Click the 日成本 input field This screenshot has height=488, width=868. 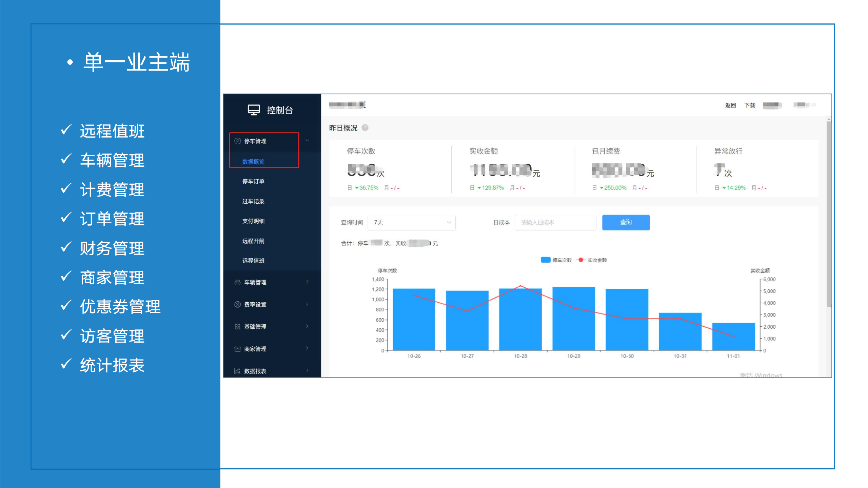tap(555, 222)
